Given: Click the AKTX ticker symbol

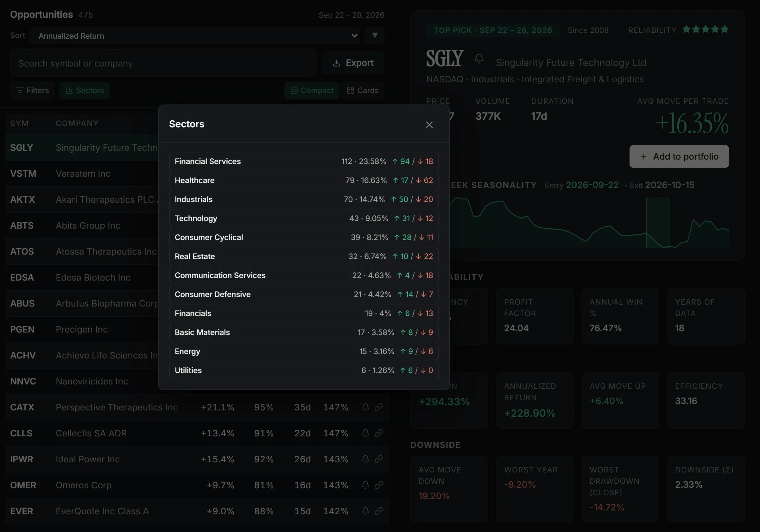Looking at the screenshot, I should point(22,199).
